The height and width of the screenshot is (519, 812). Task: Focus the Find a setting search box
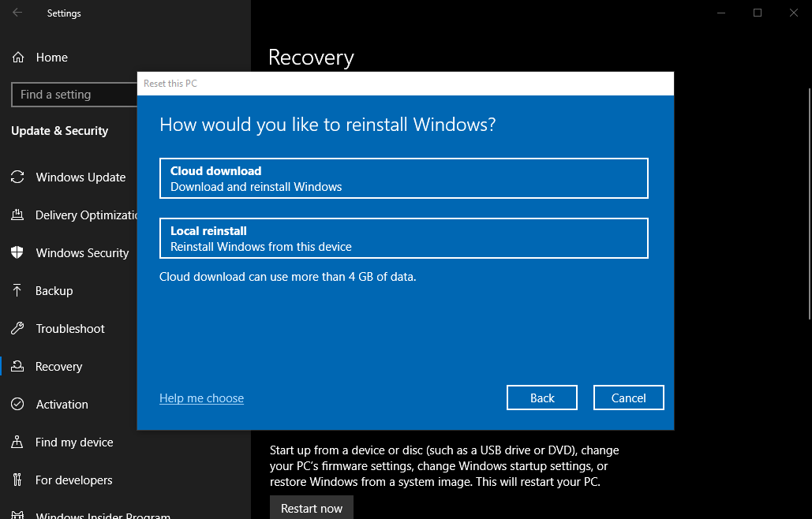[x=74, y=95]
